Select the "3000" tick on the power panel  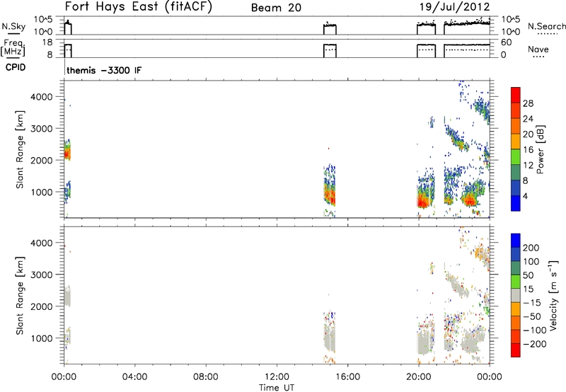coord(42,129)
